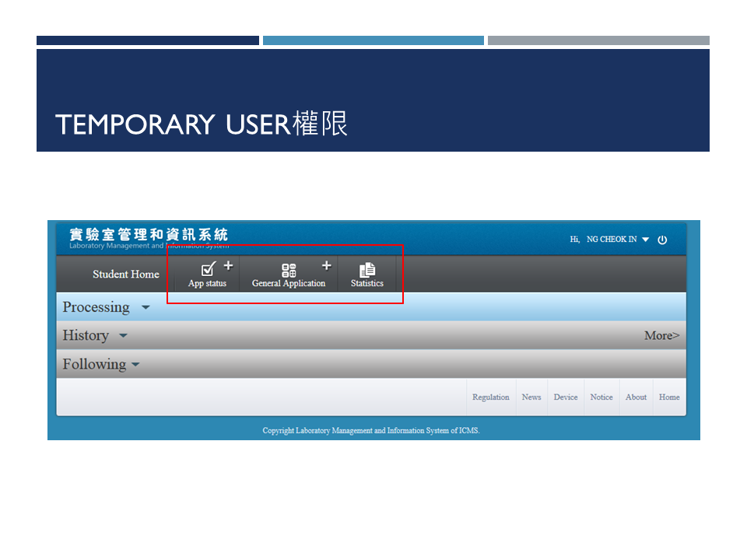Click the Processing section heading

(96, 308)
